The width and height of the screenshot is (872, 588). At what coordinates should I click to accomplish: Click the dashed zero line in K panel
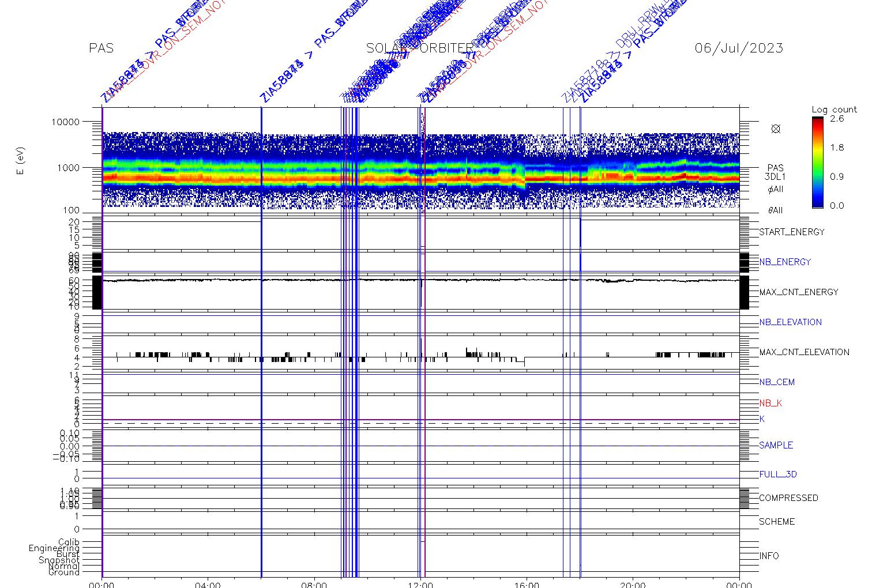(420, 424)
